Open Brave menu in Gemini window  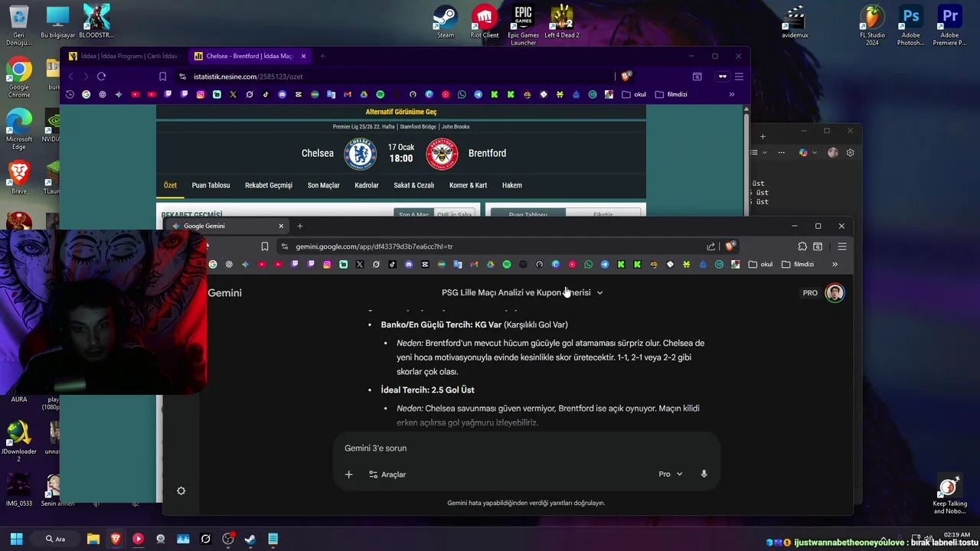point(841,246)
